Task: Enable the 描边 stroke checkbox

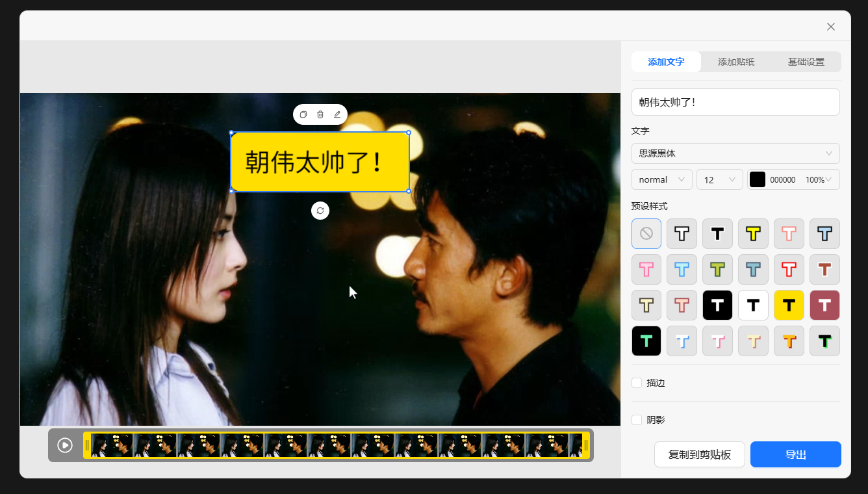Action: [637, 383]
